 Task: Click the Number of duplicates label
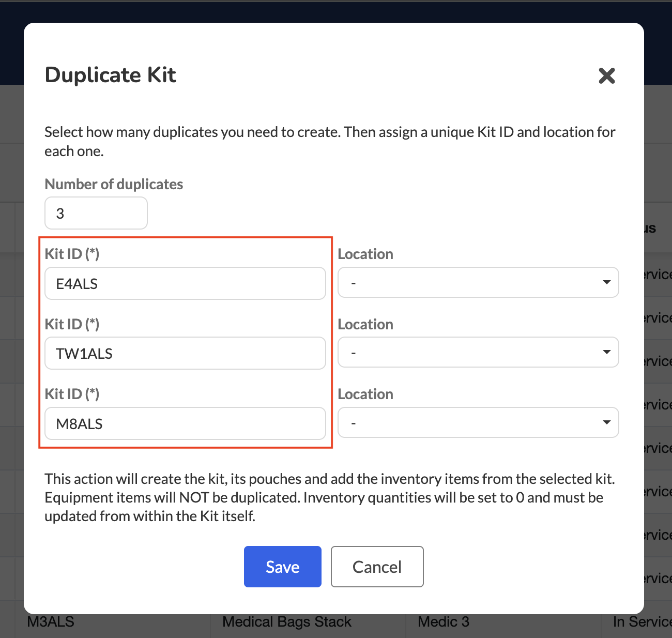pos(114,184)
